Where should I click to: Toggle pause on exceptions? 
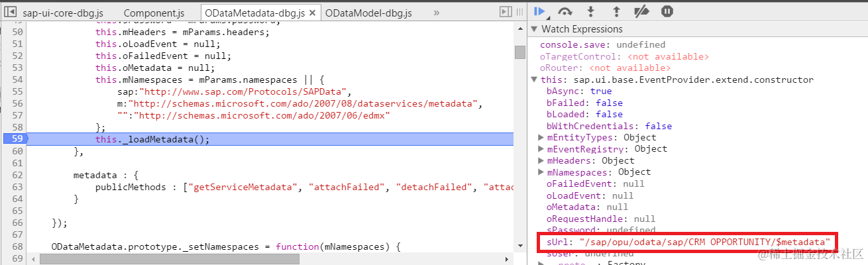coord(667,11)
